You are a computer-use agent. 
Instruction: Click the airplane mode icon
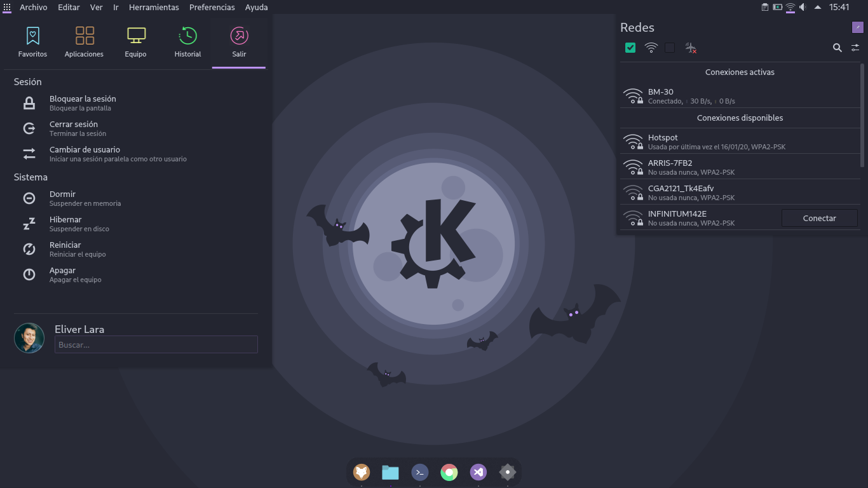point(691,48)
